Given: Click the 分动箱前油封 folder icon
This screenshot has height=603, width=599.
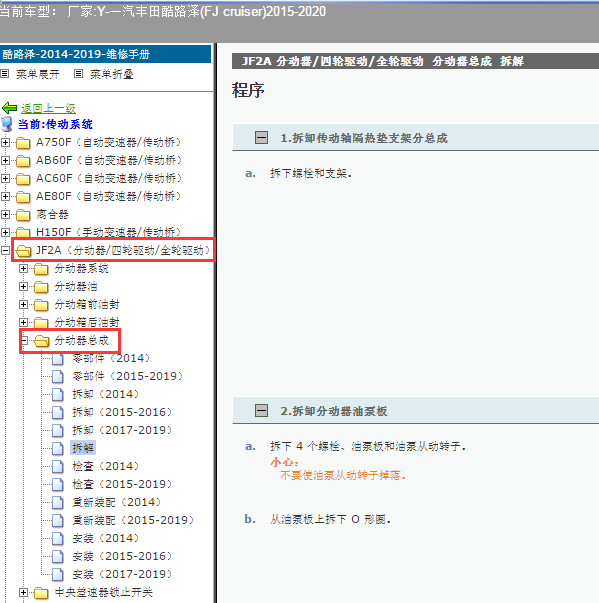Looking at the screenshot, I should (41, 305).
